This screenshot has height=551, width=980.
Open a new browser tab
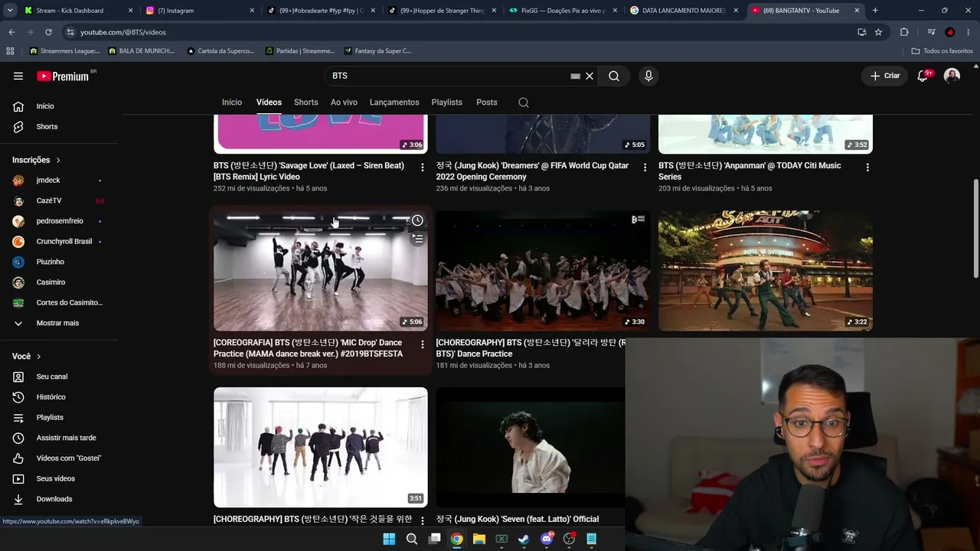tap(875, 11)
